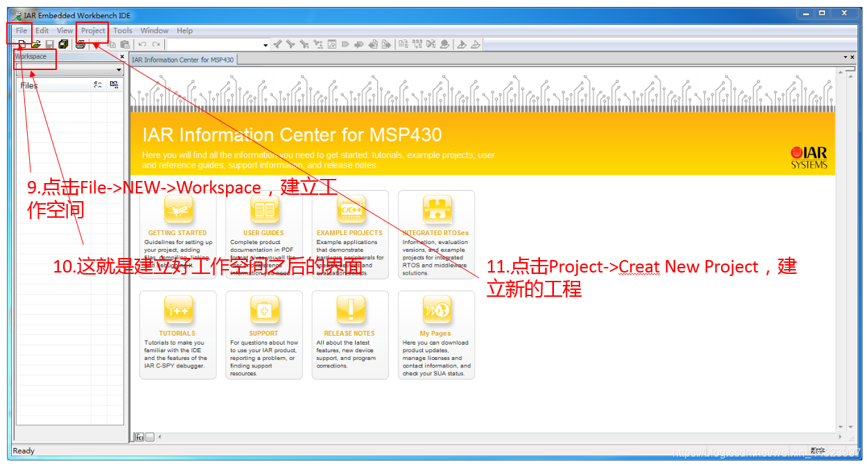Screen dimensions: 868x466
Task: Click the Save All toolbar icon
Action: click(63, 44)
